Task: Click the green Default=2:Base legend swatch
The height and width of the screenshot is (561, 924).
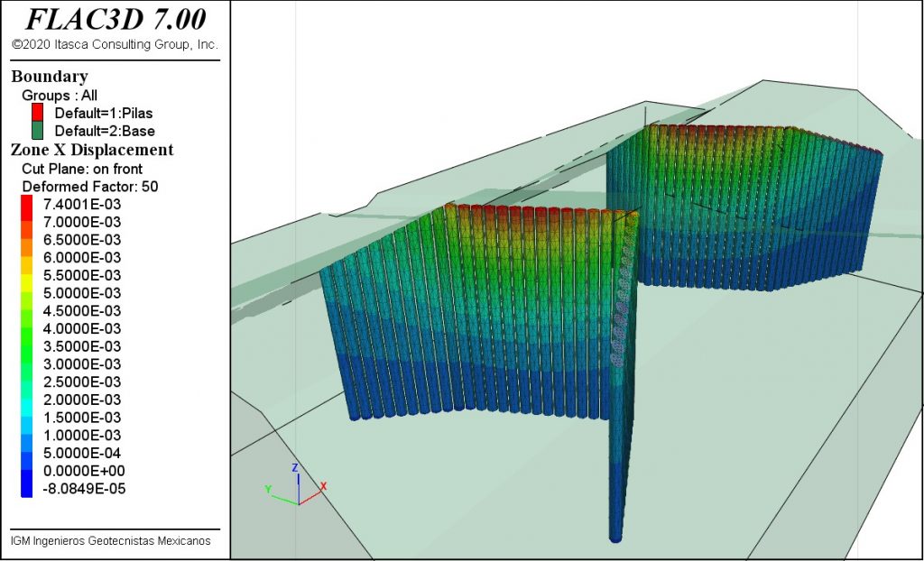Action: (37, 131)
